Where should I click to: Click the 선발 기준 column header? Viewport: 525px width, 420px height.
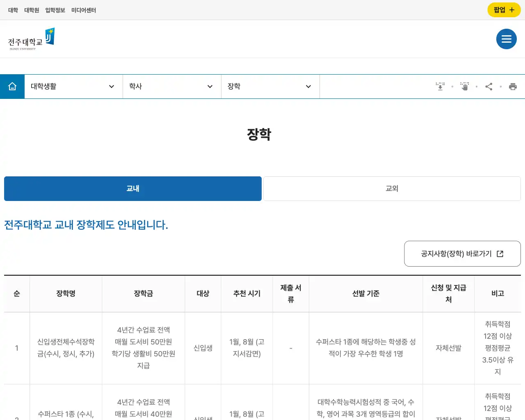pos(366,294)
